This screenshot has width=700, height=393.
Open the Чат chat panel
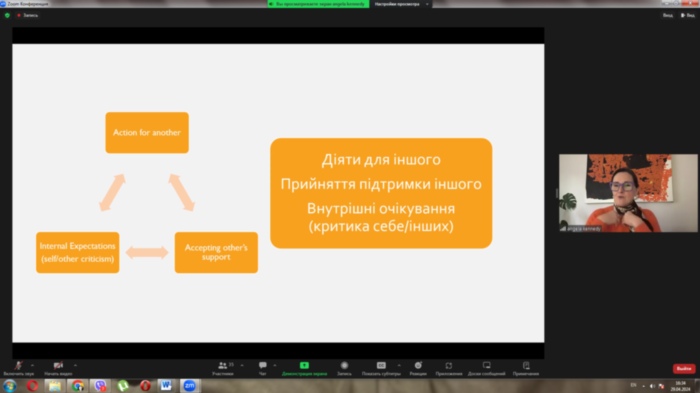262,368
